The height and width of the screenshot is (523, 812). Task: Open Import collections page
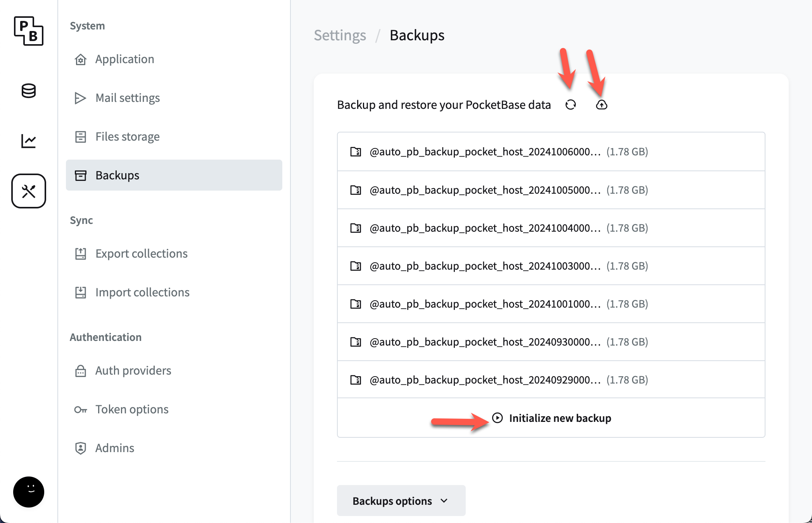[x=142, y=292]
